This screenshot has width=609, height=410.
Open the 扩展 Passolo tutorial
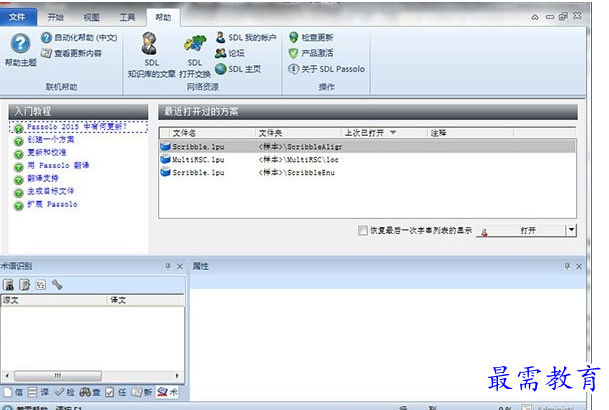coord(52,204)
